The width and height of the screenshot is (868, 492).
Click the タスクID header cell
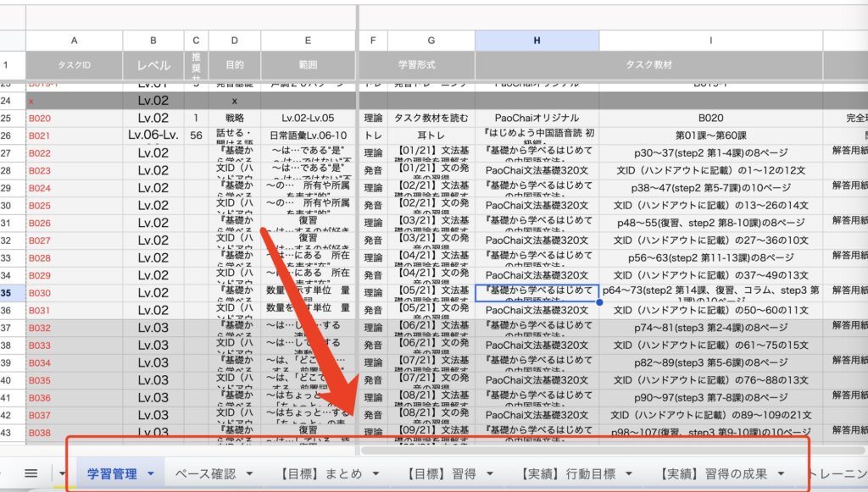tap(74, 64)
